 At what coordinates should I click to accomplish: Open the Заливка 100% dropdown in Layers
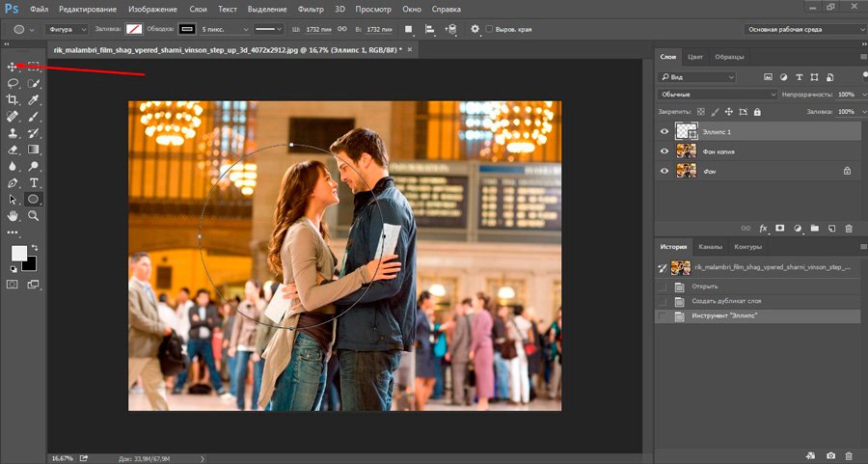click(x=864, y=112)
